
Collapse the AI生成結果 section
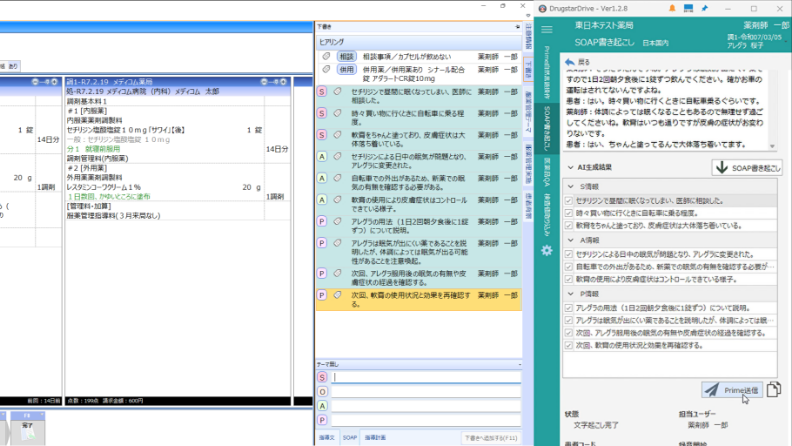tap(570, 167)
